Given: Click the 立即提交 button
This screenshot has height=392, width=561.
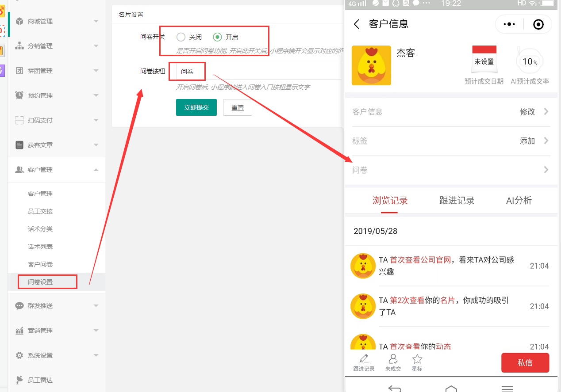Looking at the screenshot, I should [196, 107].
